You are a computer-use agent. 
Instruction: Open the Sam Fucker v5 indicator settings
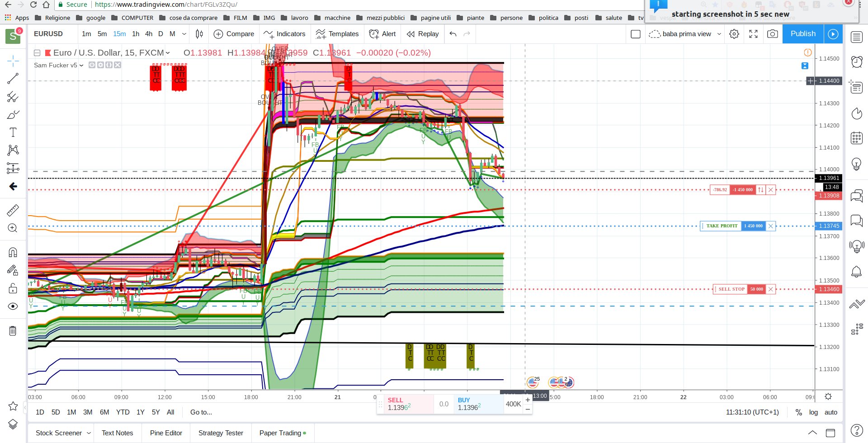click(100, 65)
